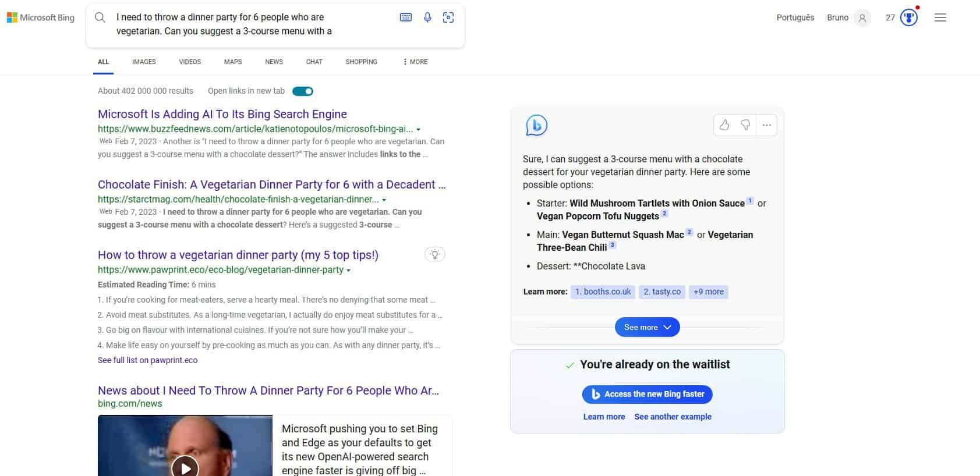980x476 pixels.
Task: Open 'How to throw a vegetarian dinner party' result
Action: pos(238,255)
